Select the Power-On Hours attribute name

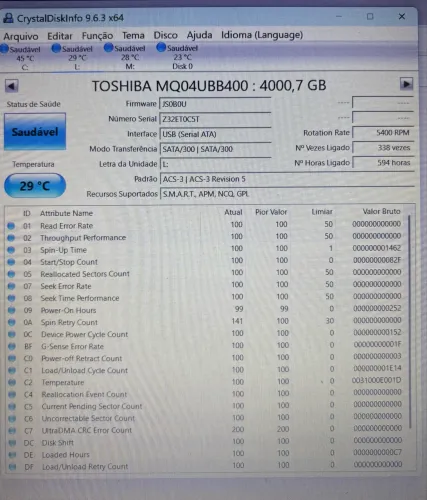tap(68, 310)
